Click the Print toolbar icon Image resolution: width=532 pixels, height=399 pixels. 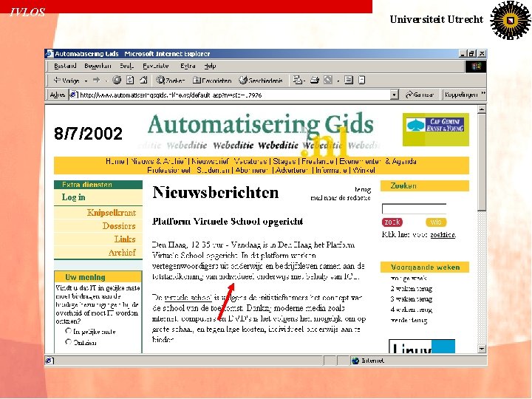(x=315, y=80)
